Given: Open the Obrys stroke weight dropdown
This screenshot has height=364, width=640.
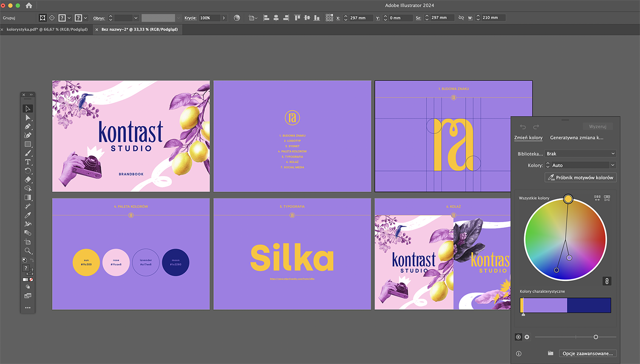Looking at the screenshot, I should [136, 18].
